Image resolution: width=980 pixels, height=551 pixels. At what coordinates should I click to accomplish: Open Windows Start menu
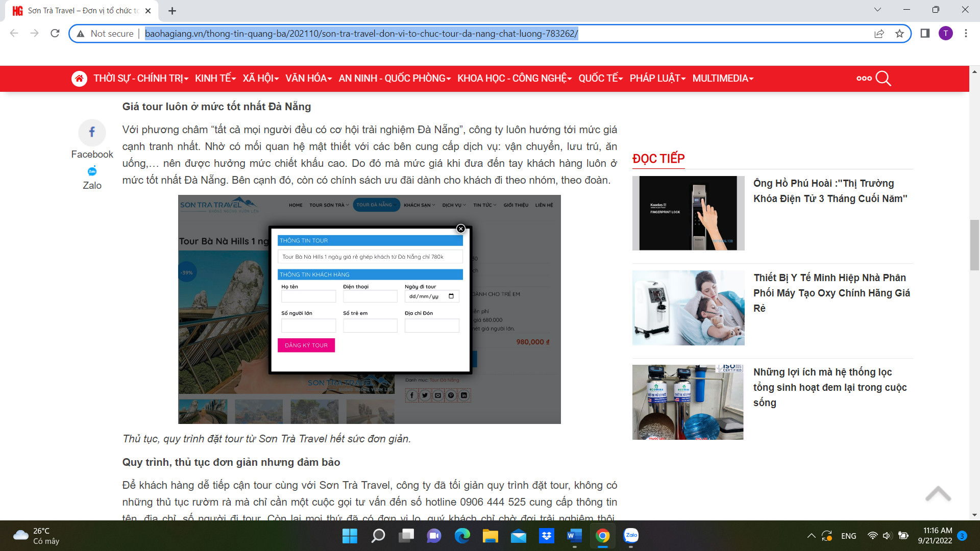click(x=350, y=536)
